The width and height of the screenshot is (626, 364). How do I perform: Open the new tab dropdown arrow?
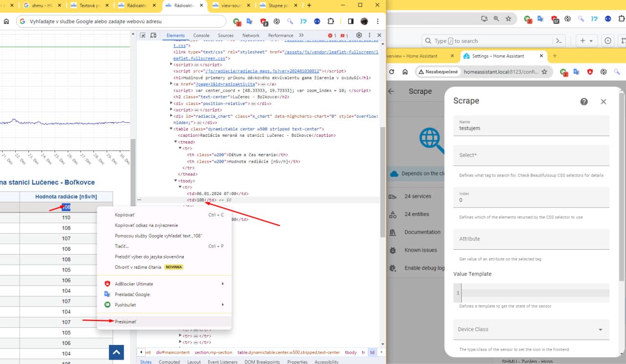tap(591, 41)
